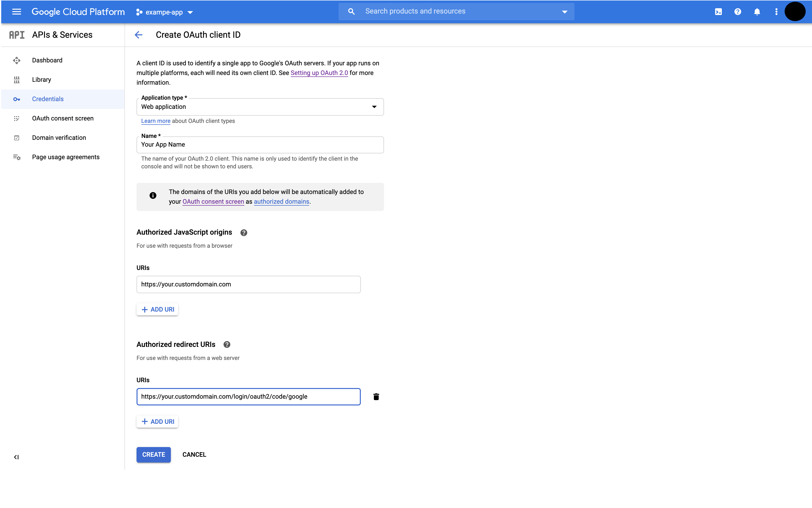
Task: Click help icon beside Authorized JavaScript origins
Action: (x=244, y=232)
